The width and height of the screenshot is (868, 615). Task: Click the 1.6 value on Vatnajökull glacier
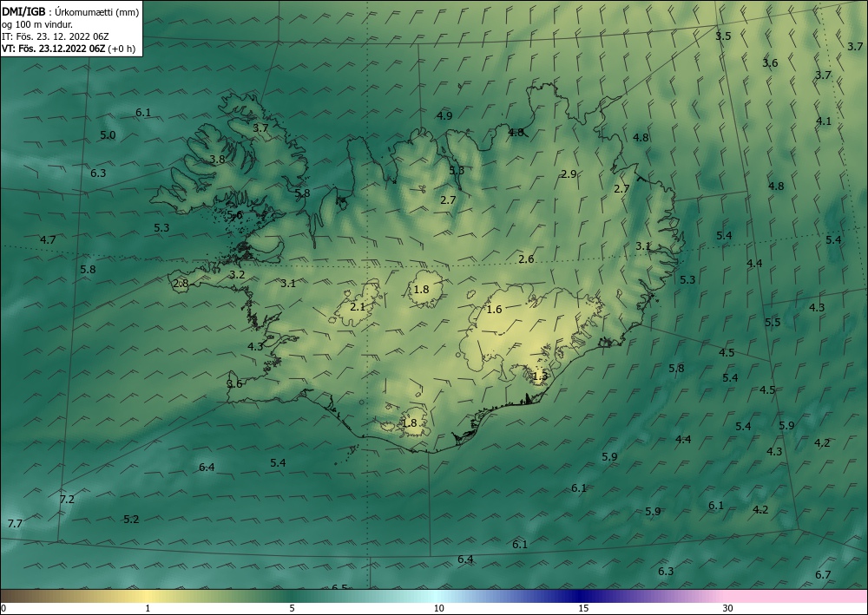click(494, 309)
